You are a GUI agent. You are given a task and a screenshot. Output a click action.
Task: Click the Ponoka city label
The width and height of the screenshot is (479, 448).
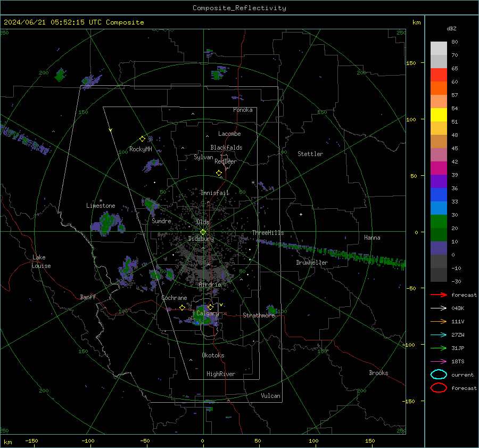coord(243,110)
